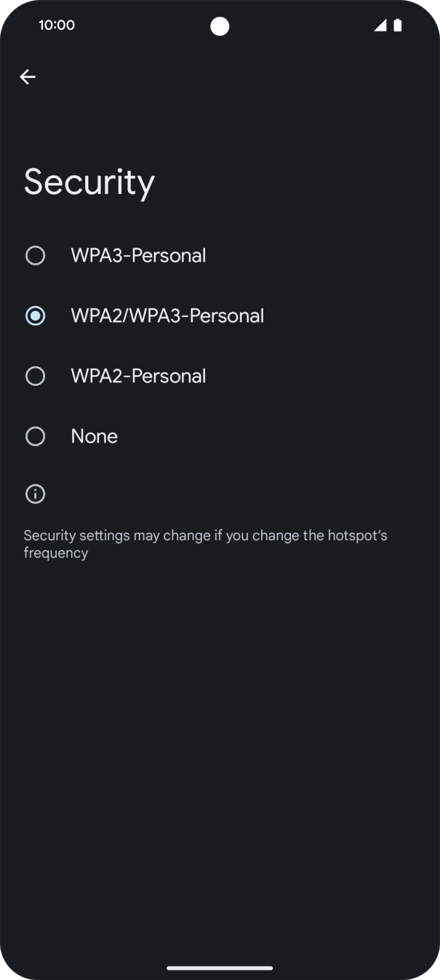
Task: Select WPA3-Personal security option
Action: point(138,255)
